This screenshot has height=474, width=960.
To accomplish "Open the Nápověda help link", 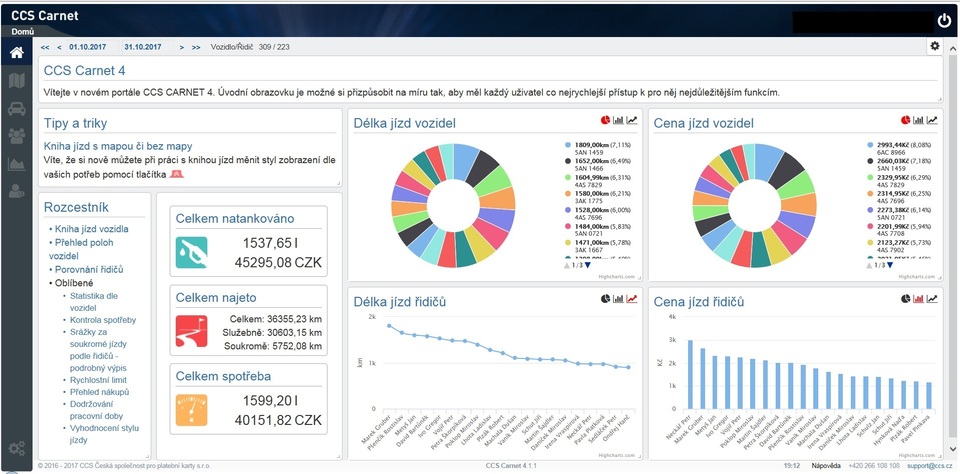I will [826, 466].
